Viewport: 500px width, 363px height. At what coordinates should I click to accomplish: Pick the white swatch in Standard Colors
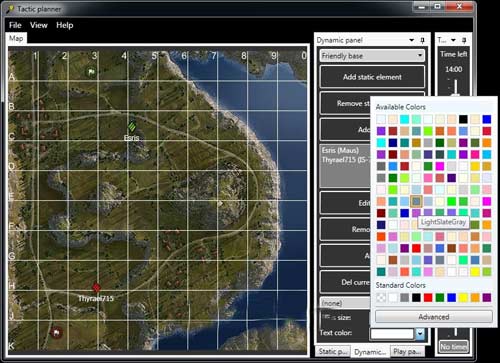pyautogui.click(x=393, y=297)
